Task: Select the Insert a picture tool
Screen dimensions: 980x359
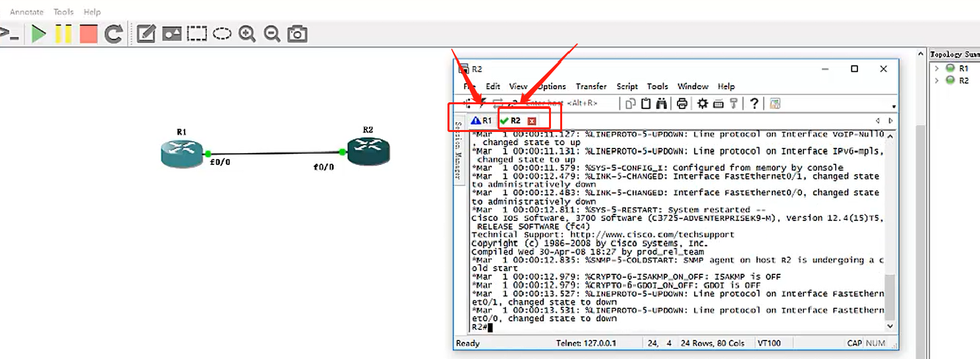Action: point(171,34)
